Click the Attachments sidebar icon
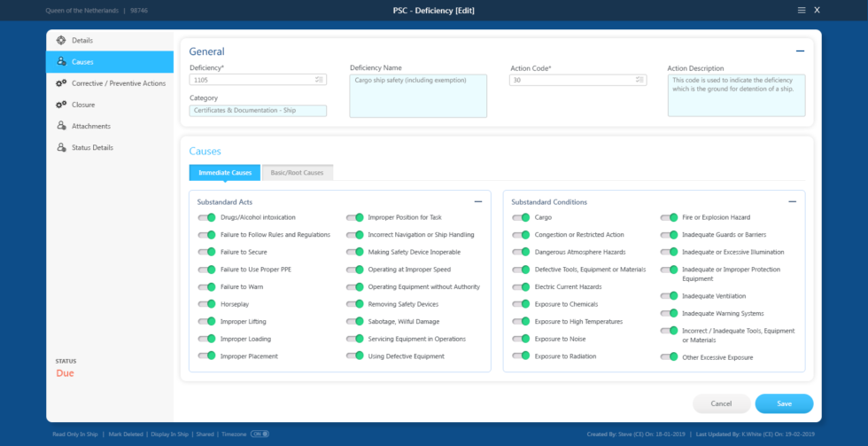The height and width of the screenshot is (446, 868). (60, 126)
